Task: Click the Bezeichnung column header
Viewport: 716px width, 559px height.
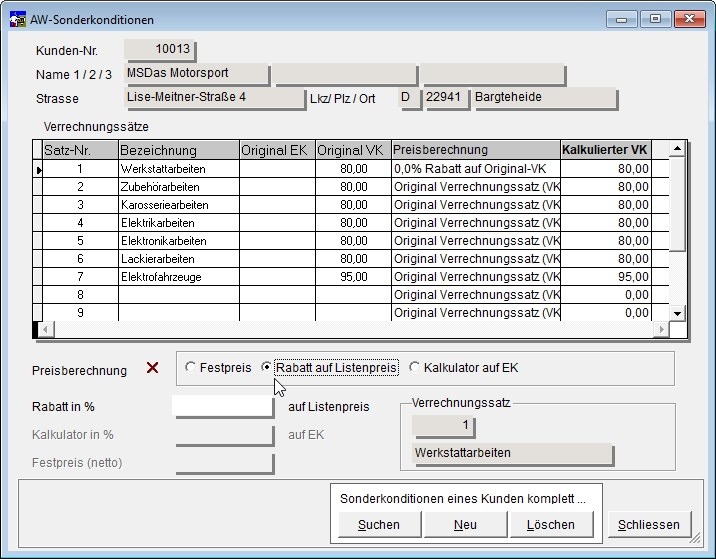Action: pyautogui.click(x=179, y=150)
